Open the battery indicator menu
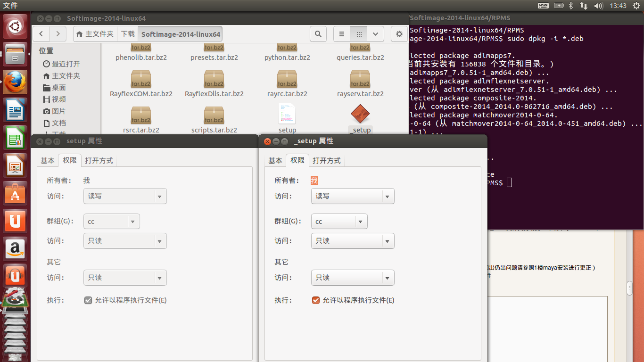The image size is (644, 362). pyautogui.click(x=559, y=6)
